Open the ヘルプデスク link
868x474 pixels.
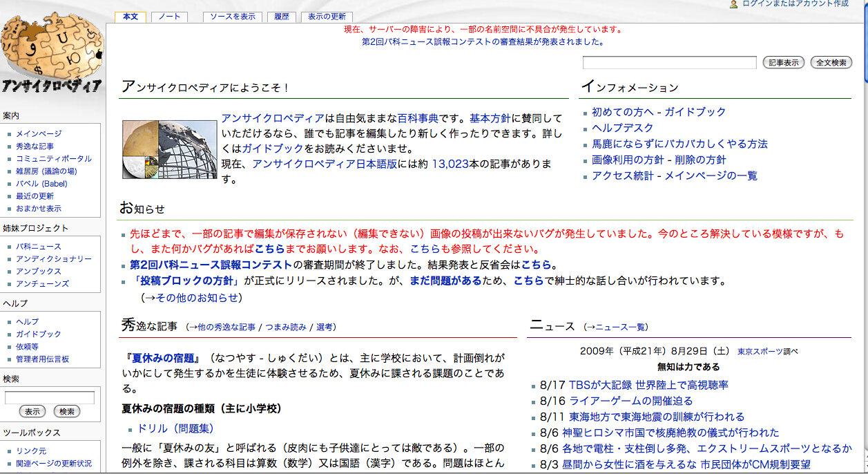point(622,128)
